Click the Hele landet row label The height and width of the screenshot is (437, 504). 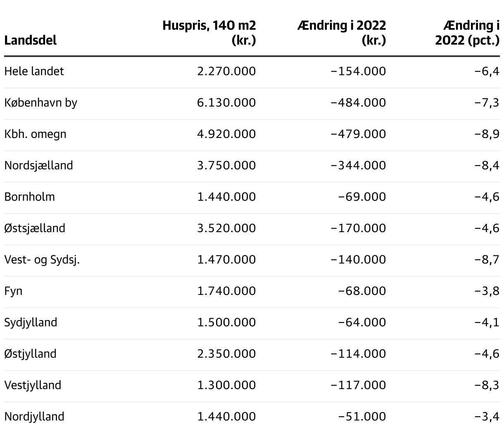pos(34,71)
